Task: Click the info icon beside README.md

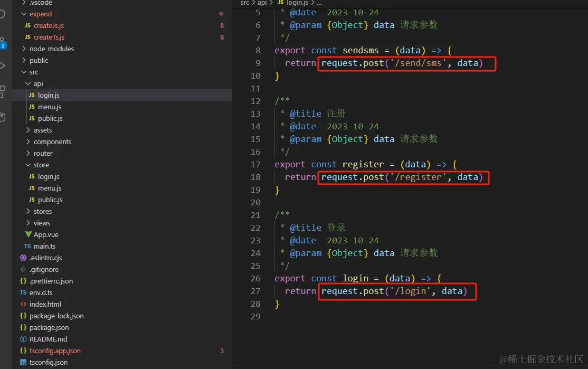Action: 23,339
